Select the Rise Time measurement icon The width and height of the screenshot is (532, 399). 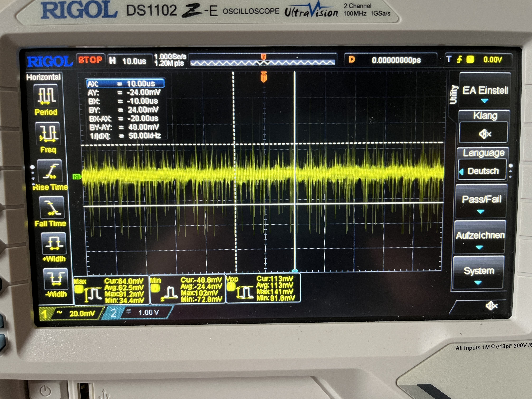coord(50,171)
